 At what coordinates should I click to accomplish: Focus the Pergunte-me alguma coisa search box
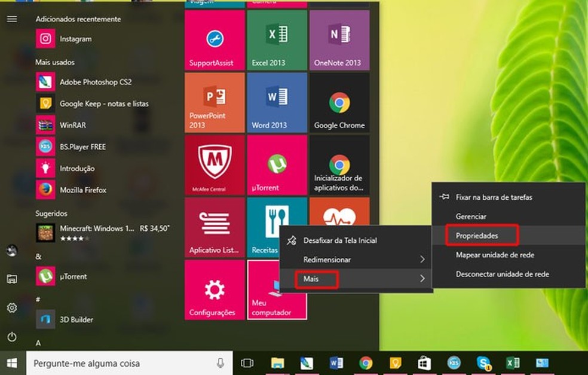pyautogui.click(x=130, y=363)
